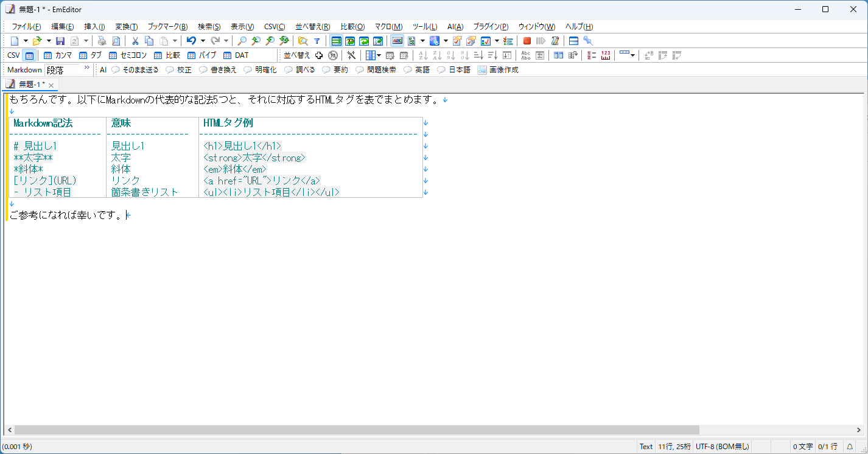The width and height of the screenshot is (868, 454).
Task: Switch to タブ separated mode
Action: 91,55
